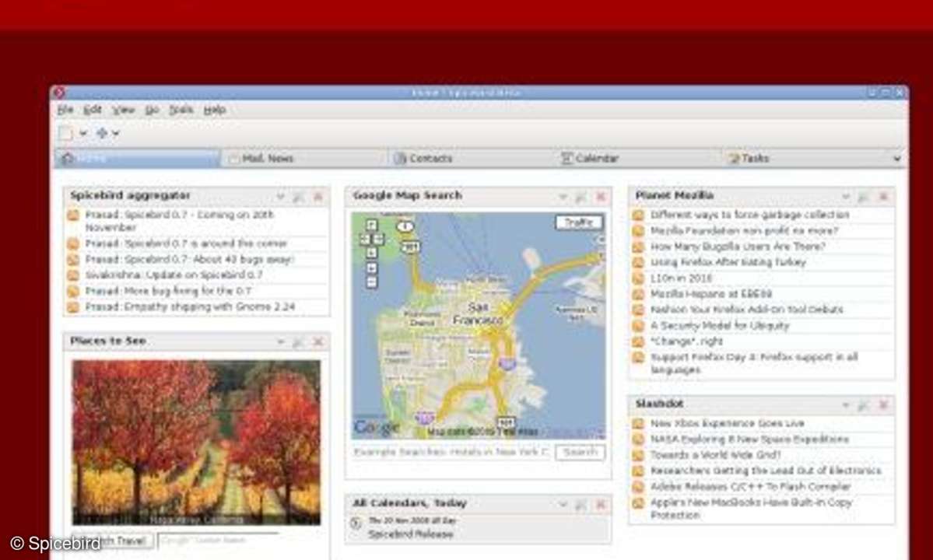The width and height of the screenshot is (933, 560).
Task: Click the edit icon on Google Map Search panel
Action: click(580, 197)
